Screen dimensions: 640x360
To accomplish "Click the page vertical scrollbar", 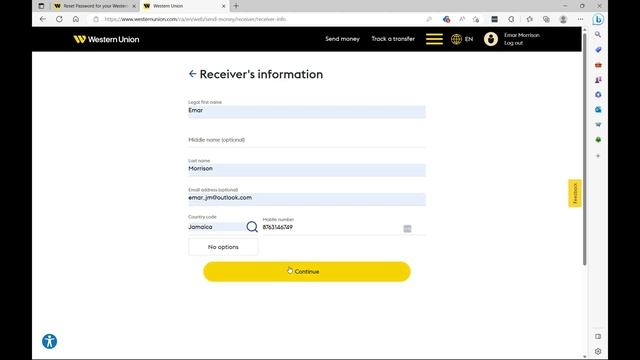I will coord(584,149).
